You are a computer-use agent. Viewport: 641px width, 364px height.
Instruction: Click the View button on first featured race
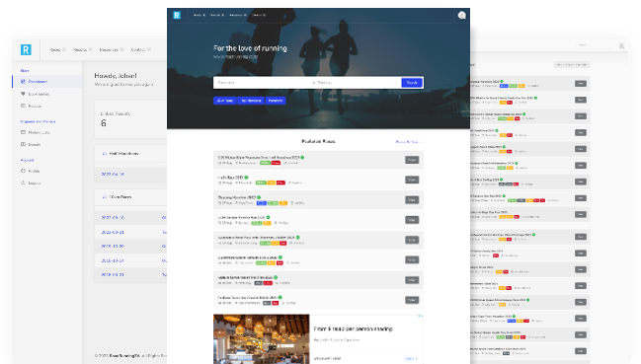click(412, 160)
